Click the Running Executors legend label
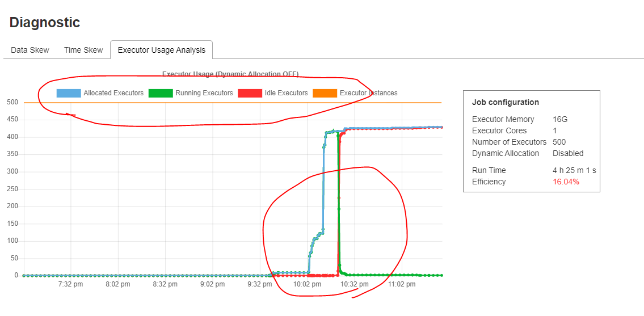This screenshot has height=316, width=644. coord(204,93)
